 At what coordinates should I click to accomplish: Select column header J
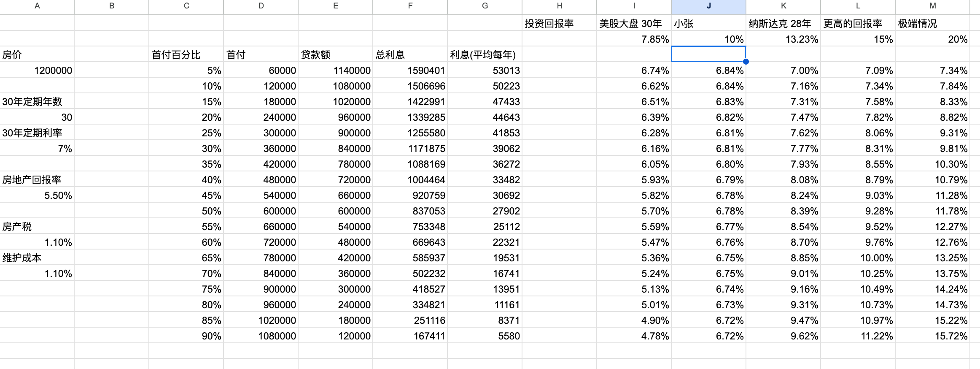point(708,6)
